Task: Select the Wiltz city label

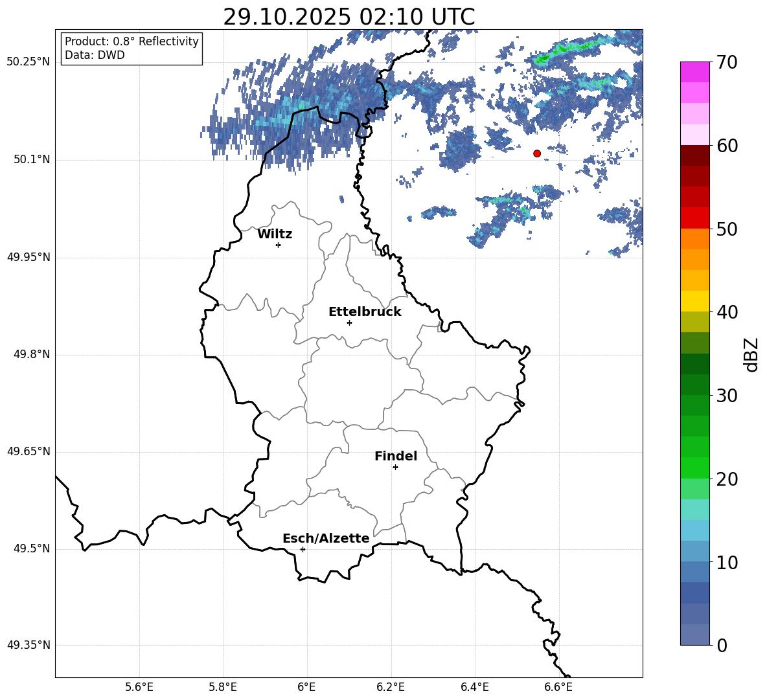Action: point(275,234)
